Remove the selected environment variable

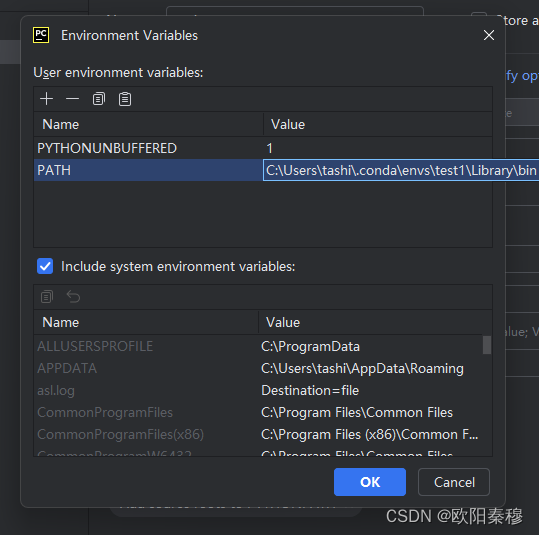(72, 99)
